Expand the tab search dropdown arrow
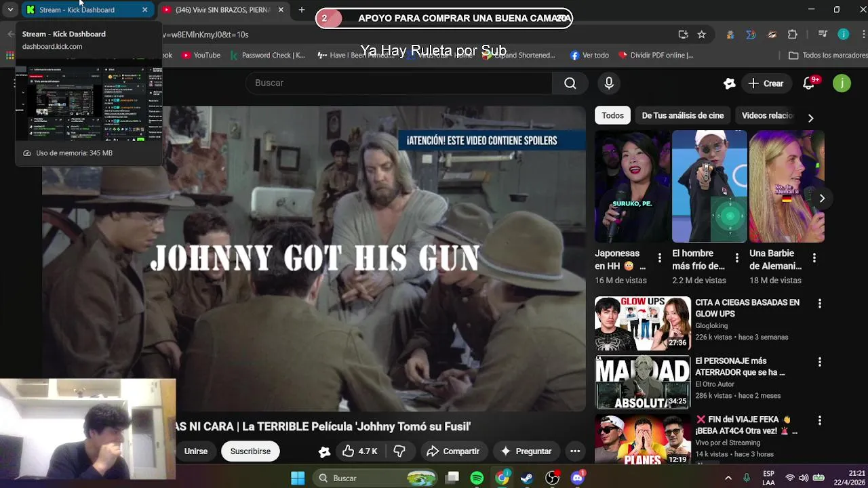 click(10, 9)
